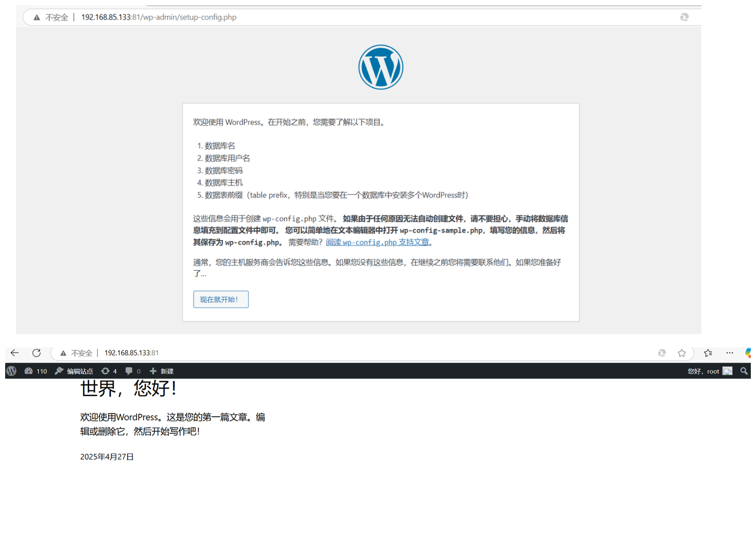Click the 现在就开始! button
Viewport: 756px width, 554px height.
[221, 299]
